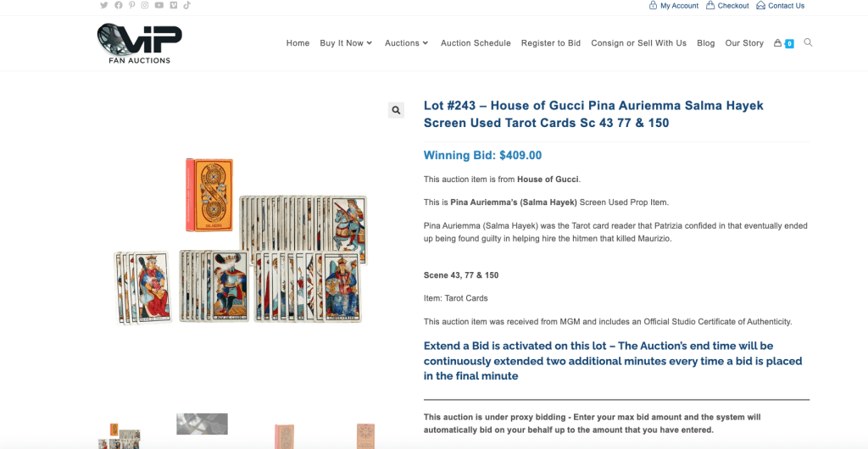Go to the Home menu item
Screen dimensions: 868x449
pyautogui.click(x=298, y=43)
